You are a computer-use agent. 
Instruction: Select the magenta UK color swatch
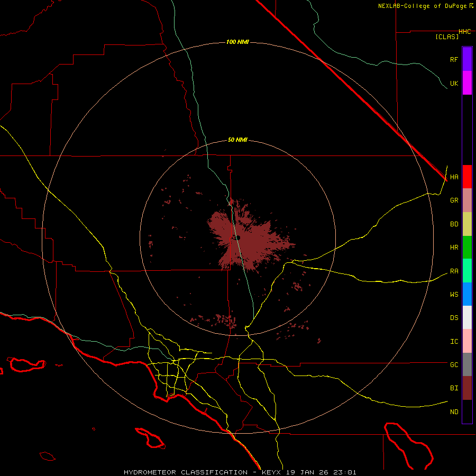click(x=467, y=83)
